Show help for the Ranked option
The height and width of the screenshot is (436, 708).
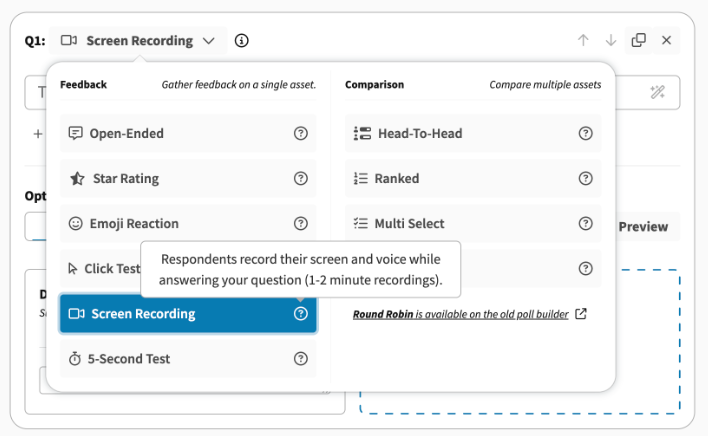(x=586, y=178)
